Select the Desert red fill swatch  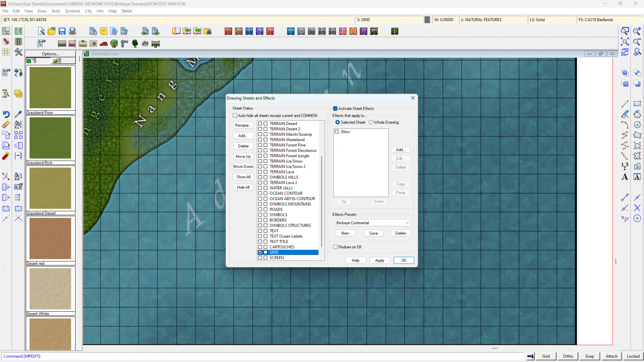click(x=50, y=239)
